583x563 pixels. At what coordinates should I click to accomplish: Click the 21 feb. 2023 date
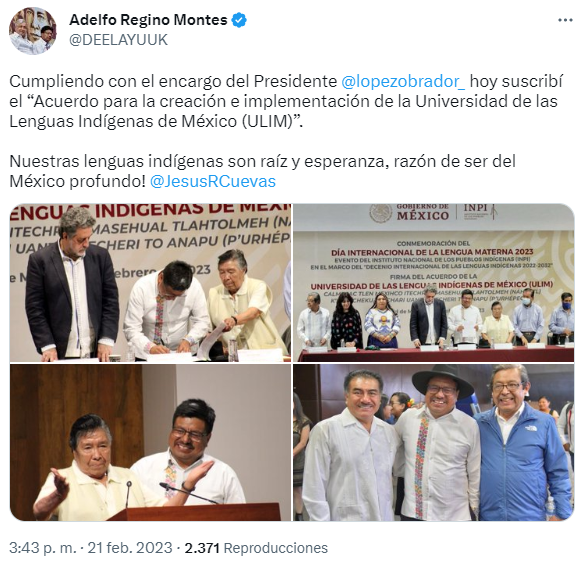130,548
